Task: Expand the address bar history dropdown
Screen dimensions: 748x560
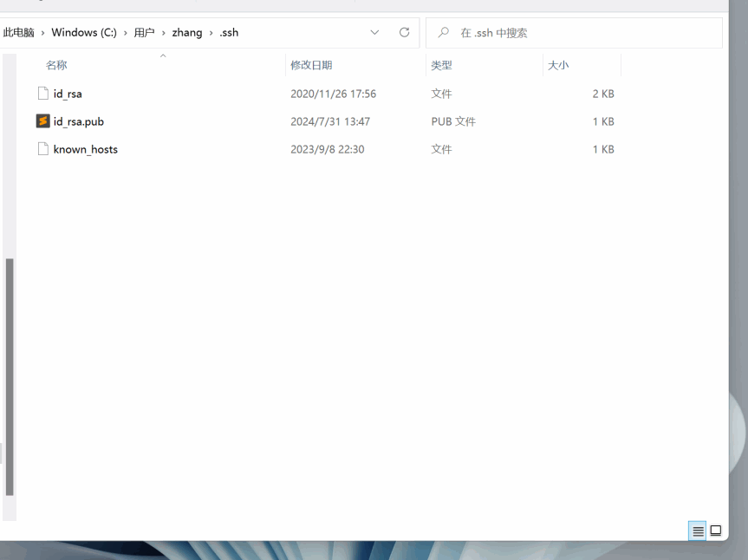Action: click(374, 32)
